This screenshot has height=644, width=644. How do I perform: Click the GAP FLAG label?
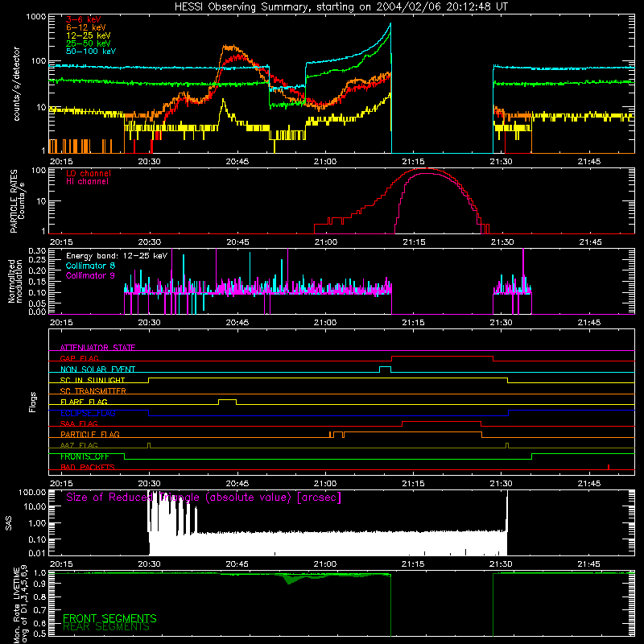[x=79, y=358]
